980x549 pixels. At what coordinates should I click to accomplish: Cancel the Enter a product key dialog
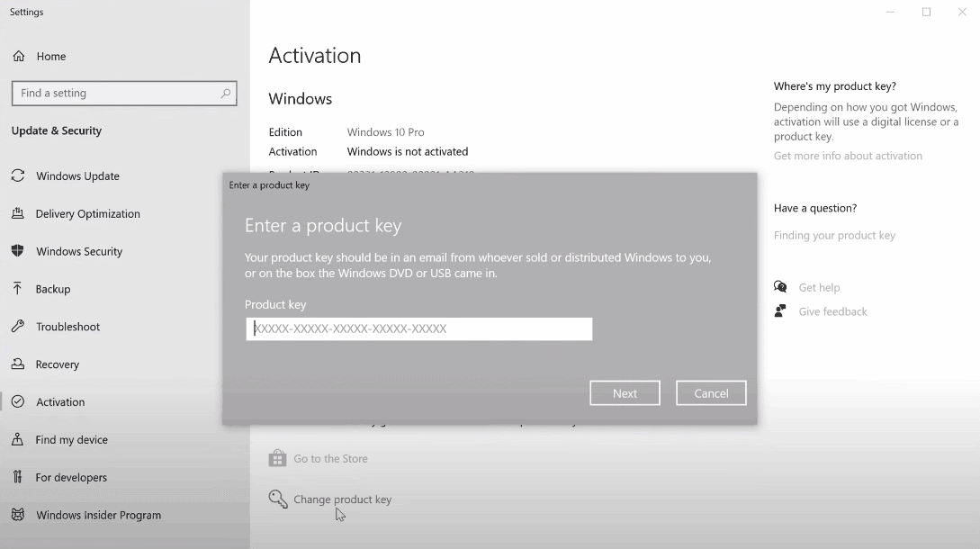(x=711, y=392)
